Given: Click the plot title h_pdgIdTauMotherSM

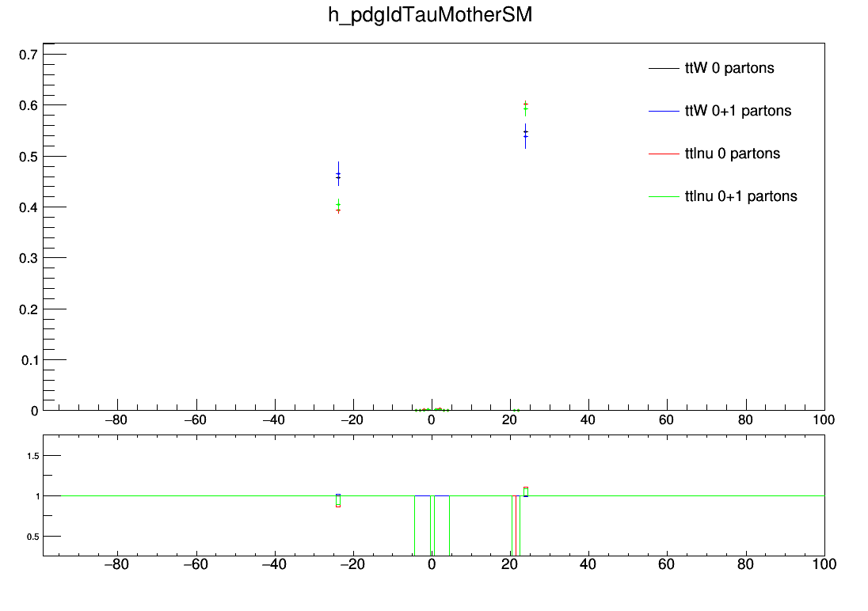Looking at the screenshot, I should (430, 15).
